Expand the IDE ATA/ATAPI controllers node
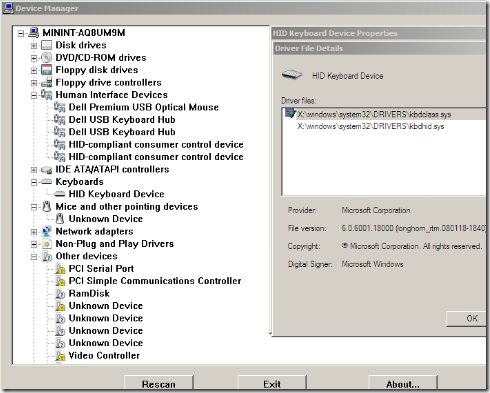Viewport: 490px width, 393px height. point(34,170)
